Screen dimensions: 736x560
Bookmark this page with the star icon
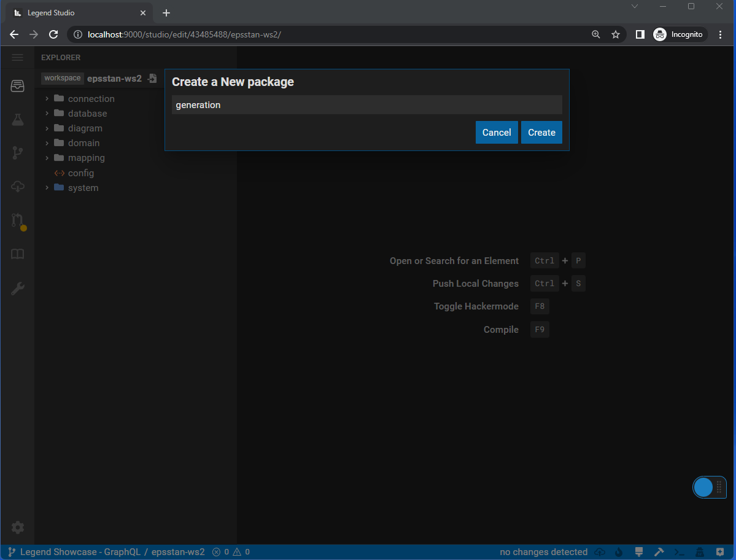point(616,34)
